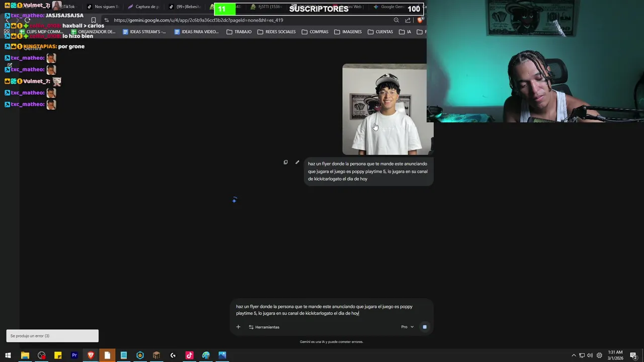Open File Explorer from the taskbar
The image size is (644, 362).
tap(25, 355)
